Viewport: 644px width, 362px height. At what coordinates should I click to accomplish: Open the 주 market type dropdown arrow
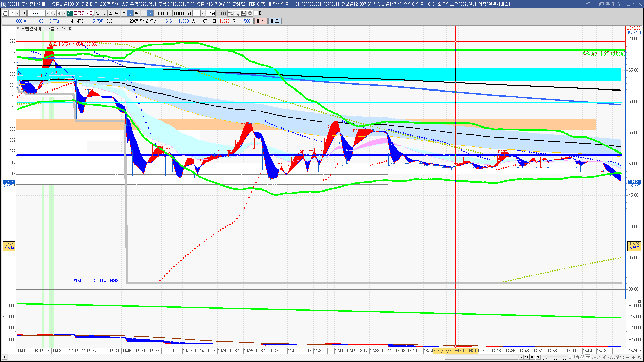pyautogui.click(x=17, y=13)
